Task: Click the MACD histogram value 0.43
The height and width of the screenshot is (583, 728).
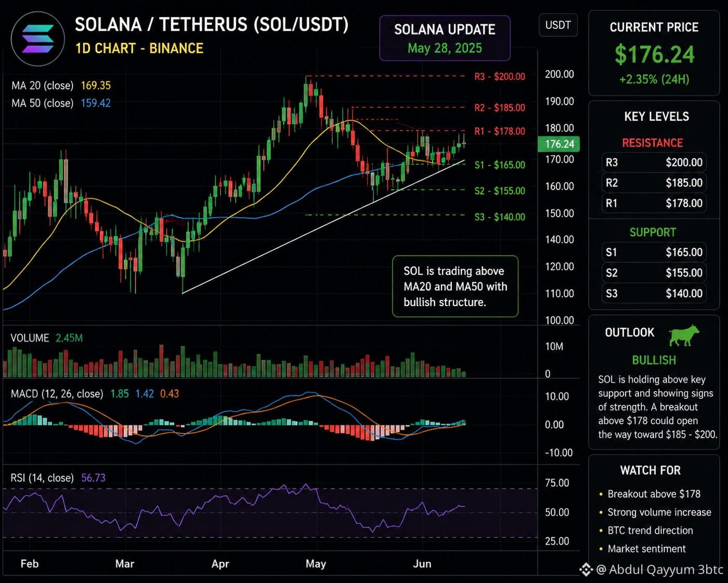Action: 169,394
